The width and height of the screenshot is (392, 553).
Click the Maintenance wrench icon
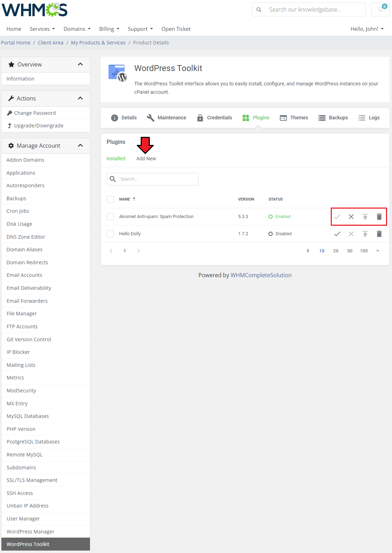pyautogui.click(x=150, y=118)
